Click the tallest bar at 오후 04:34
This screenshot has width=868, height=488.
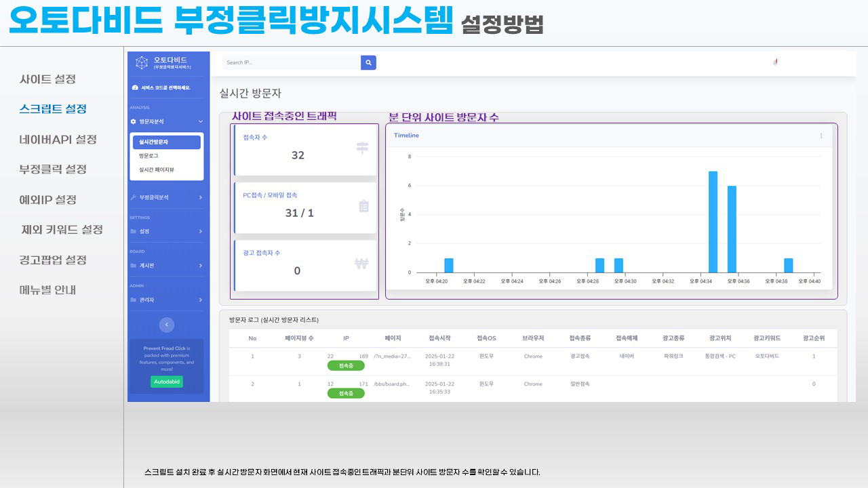pos(713,222)
